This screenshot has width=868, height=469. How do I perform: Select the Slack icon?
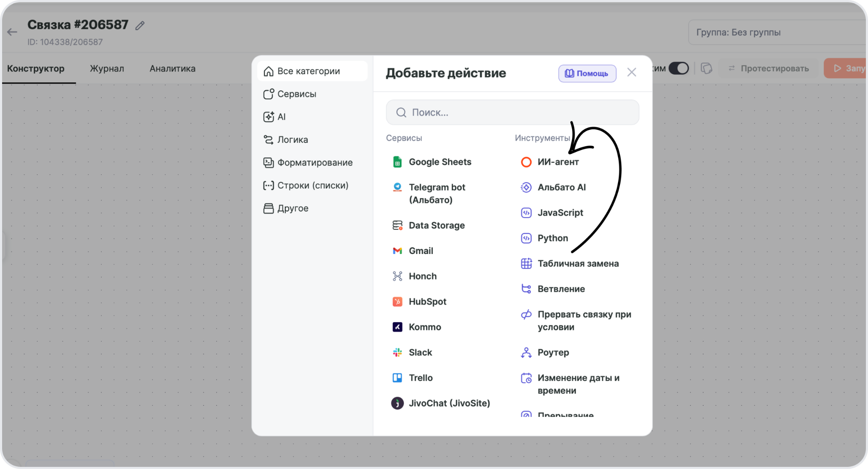tap(397, 352)
